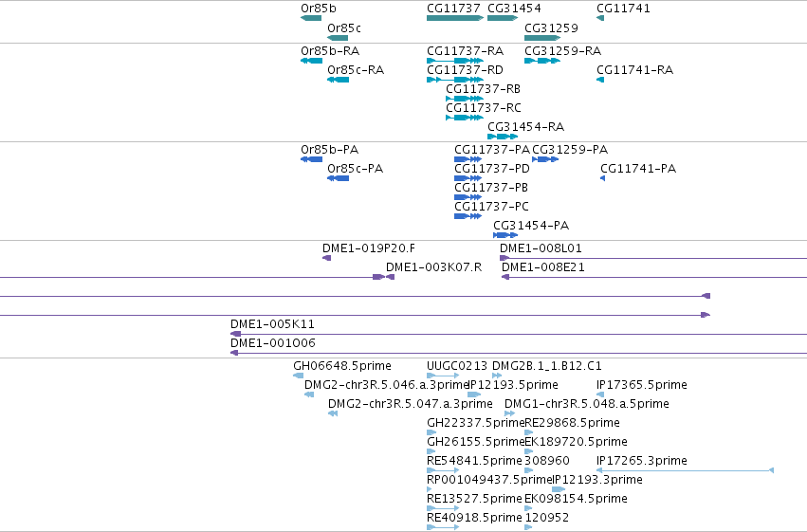Screen dimensions: 807x532
Task: Select the DME1-008E21 BAC clone
Action: 654,277
